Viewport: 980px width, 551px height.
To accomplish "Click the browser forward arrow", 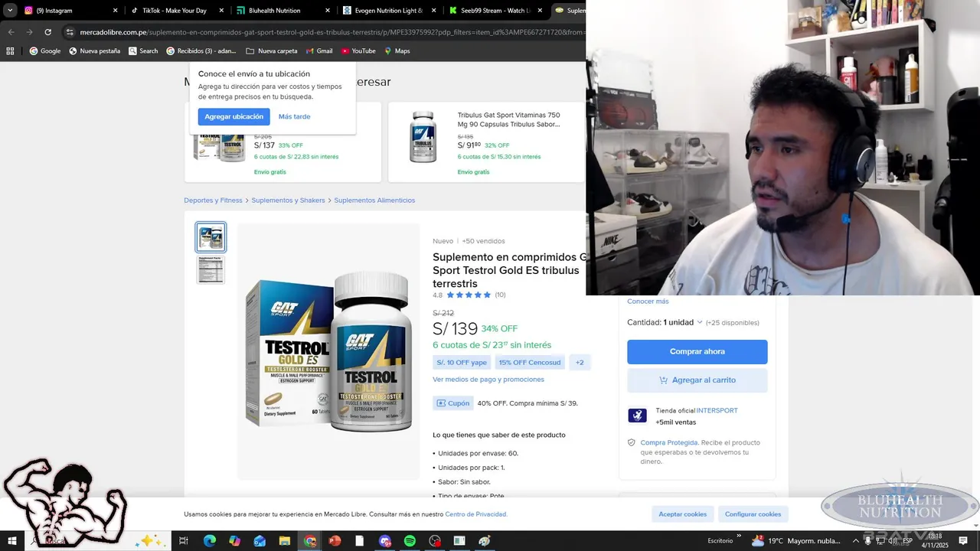I will pos(29,32).
